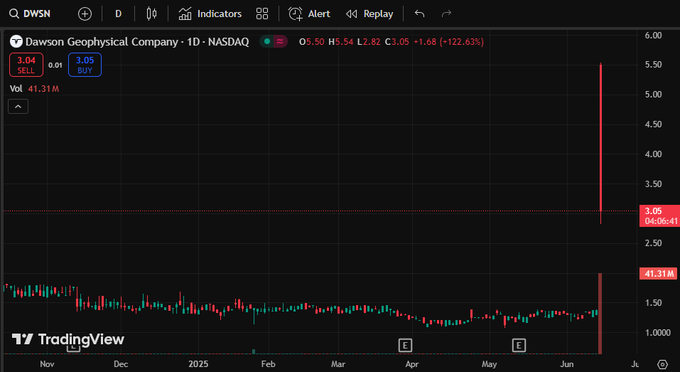Click the 5.50 price scale label

(653, 65)
